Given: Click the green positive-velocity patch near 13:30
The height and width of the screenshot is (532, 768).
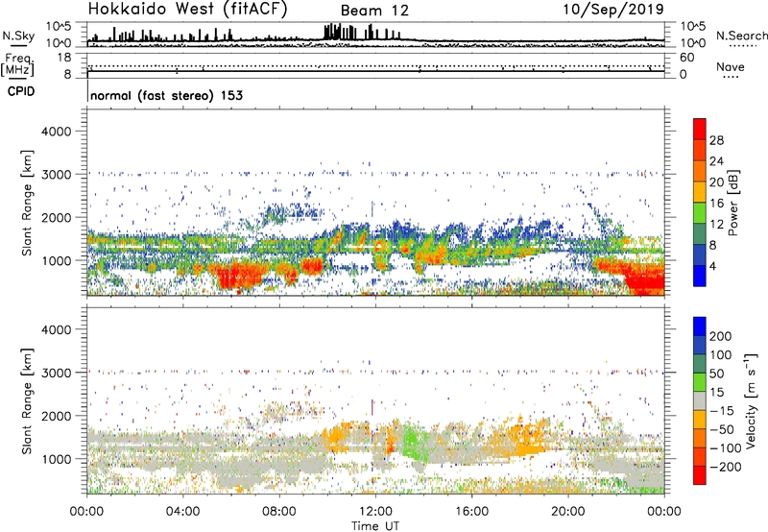Looking at the screenshot, I should [x=413, y=442].
